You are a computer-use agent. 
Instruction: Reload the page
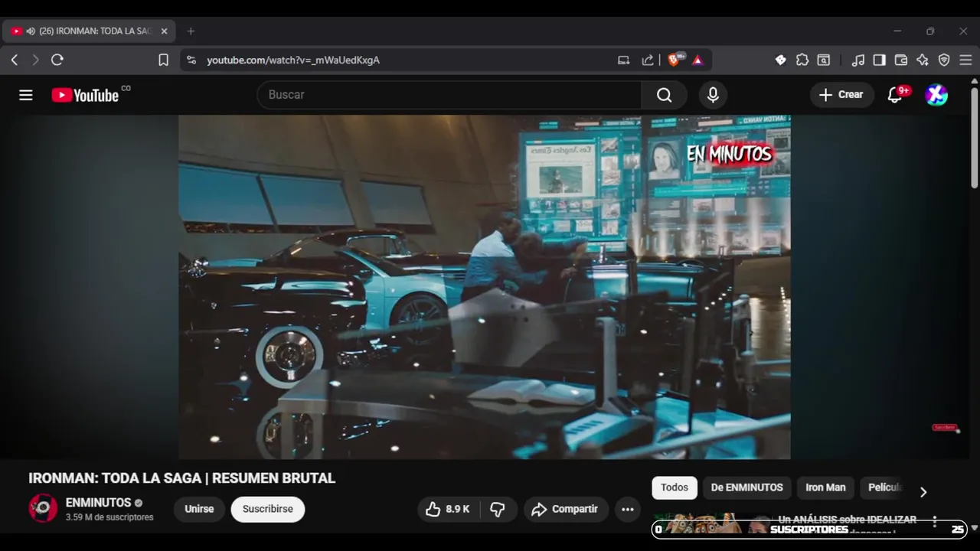click(57, 60)
